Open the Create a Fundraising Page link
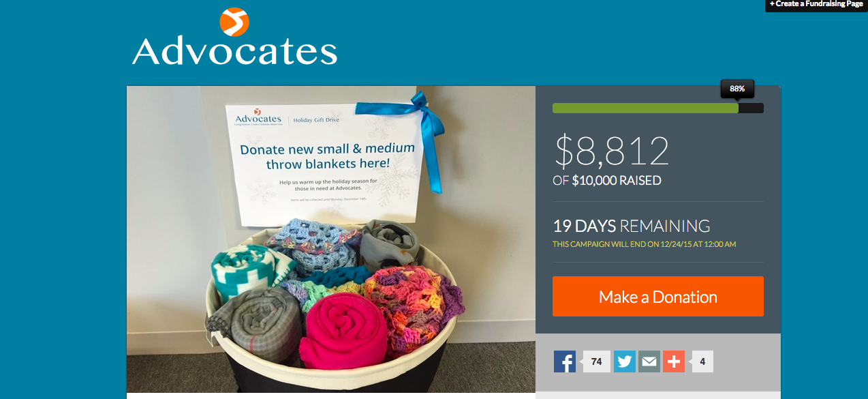This screenshot has width=868, height=399. pos(816,5)
